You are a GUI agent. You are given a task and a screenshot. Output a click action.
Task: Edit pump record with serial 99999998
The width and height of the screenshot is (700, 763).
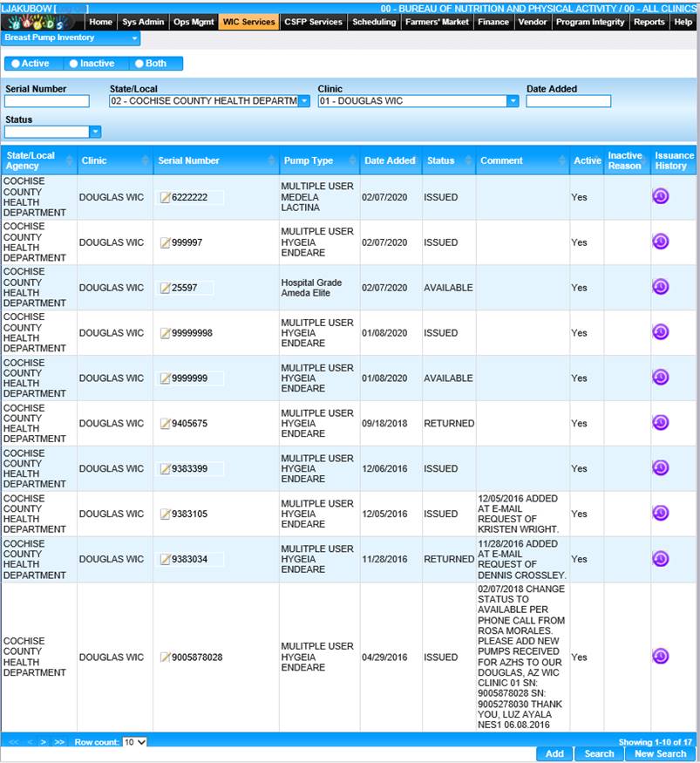[x=166, y=333]
